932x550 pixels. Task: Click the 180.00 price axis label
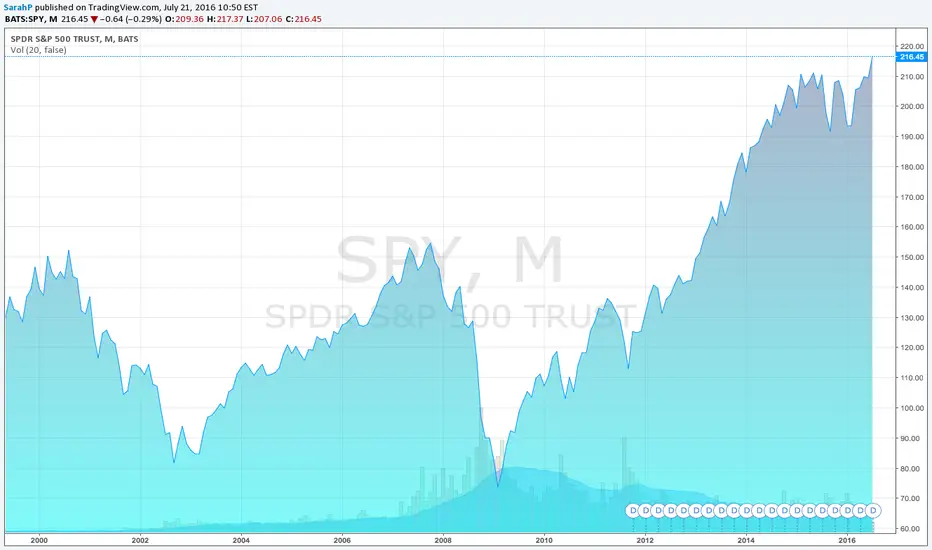912,167
